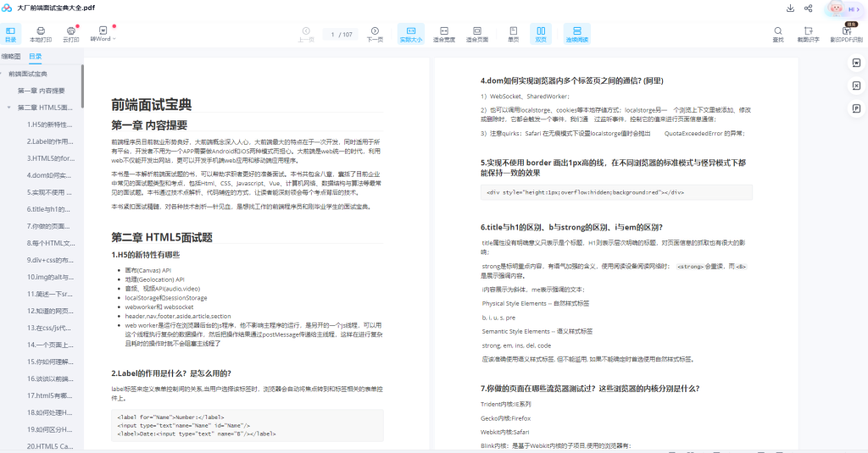The width and height of the screenshot is (868, 453).
Task: Open outline entry 2.Label的作用
Action: 50,141
